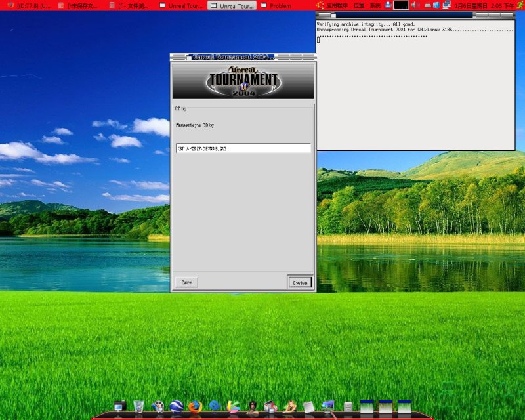Open the file cabinet icon in dock
Viewport: 525px width, 420px height.
tap(348, 407)
